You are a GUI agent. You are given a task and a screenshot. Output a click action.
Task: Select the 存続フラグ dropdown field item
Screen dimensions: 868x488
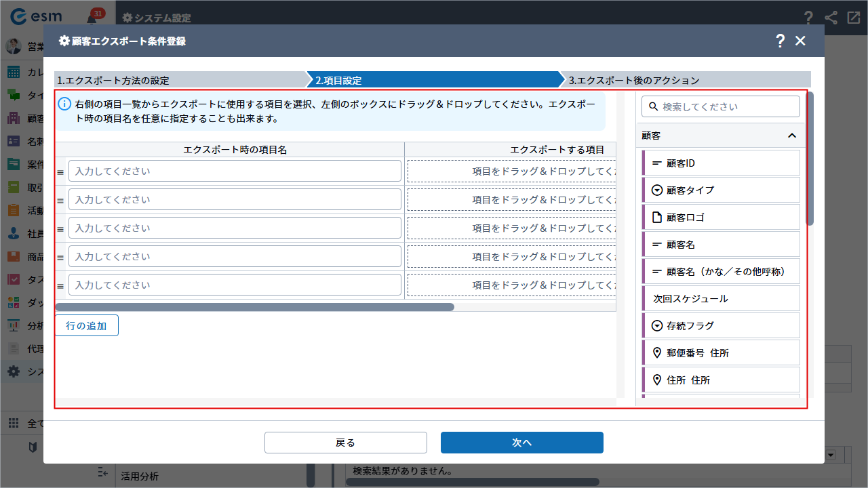tap(721, 326)
